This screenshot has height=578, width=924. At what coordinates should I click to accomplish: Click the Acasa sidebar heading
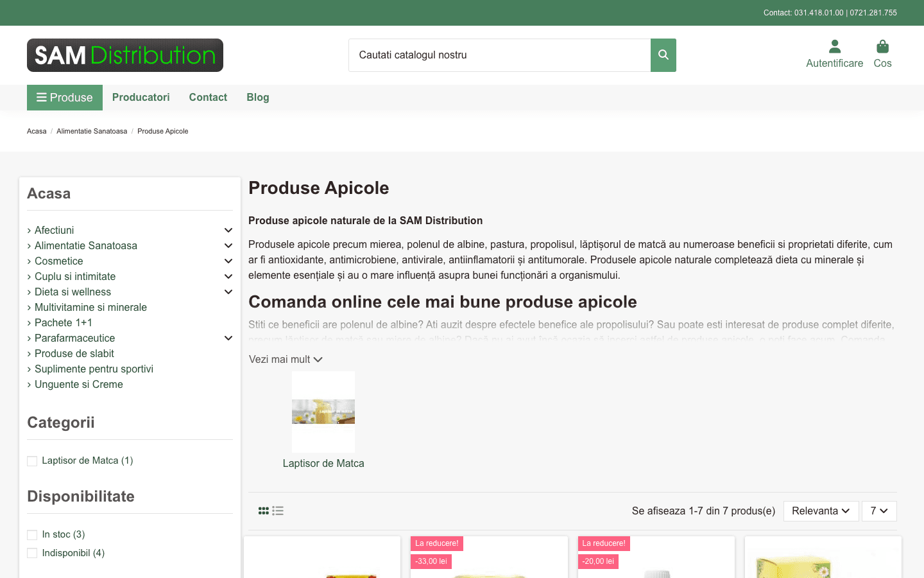point(49,194)
